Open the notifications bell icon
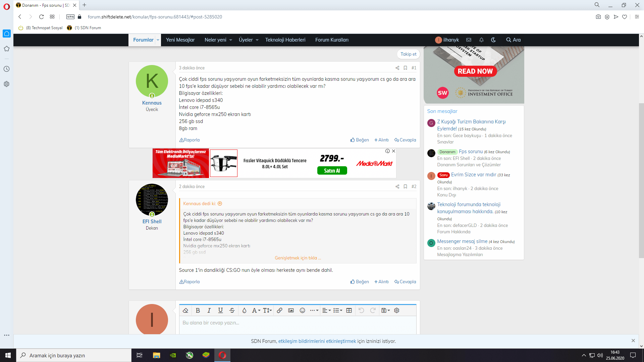The image size is (644, 362). click(x=481, y=40)
